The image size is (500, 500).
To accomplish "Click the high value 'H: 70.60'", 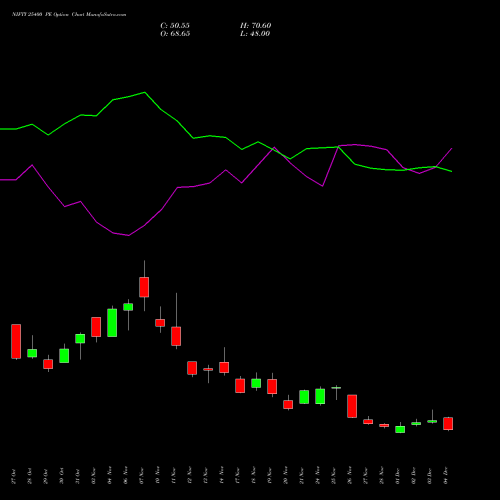I will (x=255, y=26).
